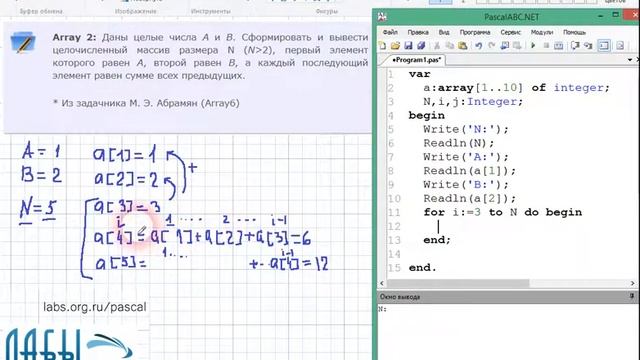Screen dimensions: 640x360
Task: Open the Вид menu
Action: click(444, 32)
